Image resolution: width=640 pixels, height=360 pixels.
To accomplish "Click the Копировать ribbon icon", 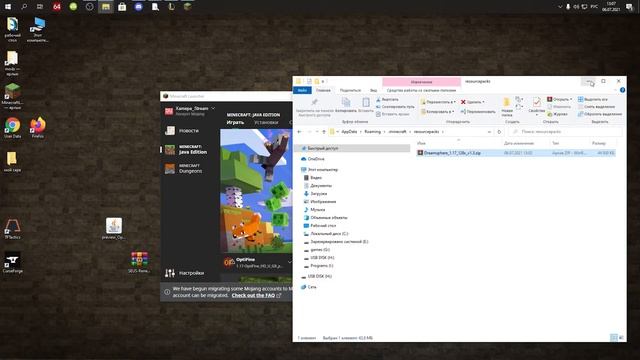I will tap(346, 105).
